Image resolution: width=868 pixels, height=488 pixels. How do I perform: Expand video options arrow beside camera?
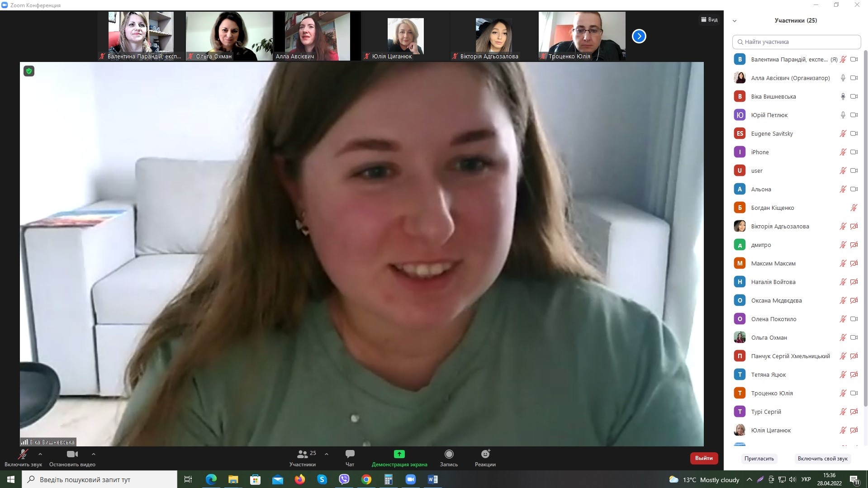(94, 454)
